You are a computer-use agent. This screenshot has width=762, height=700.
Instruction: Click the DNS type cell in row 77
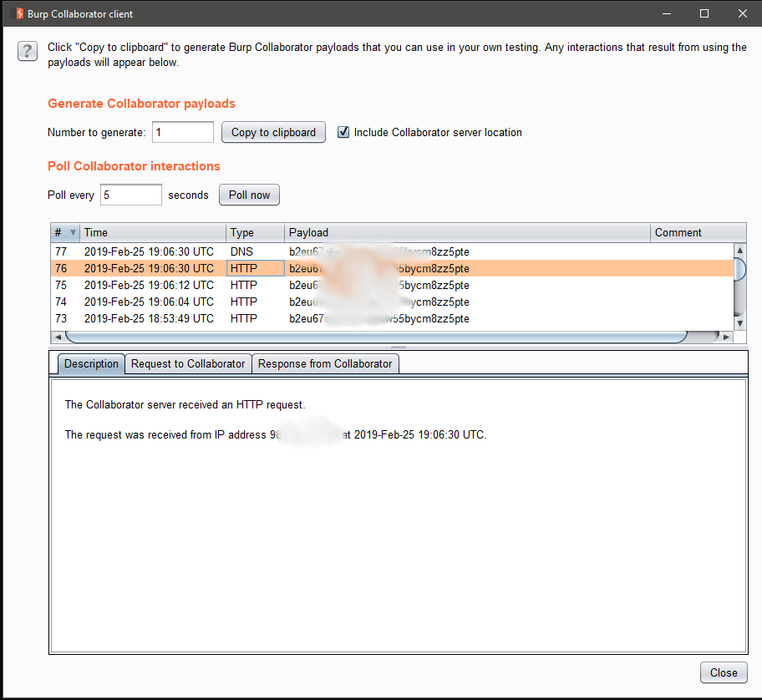click(x=255, y=251)
